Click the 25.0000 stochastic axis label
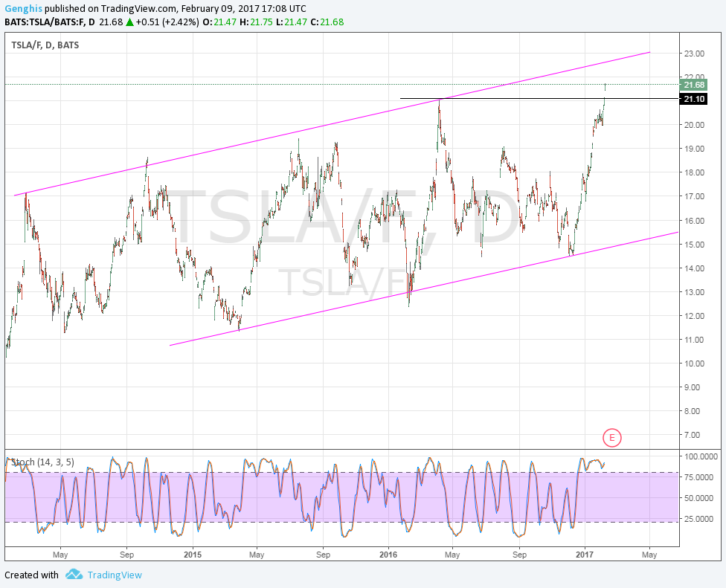726x588 pixels. coord(698,519)
